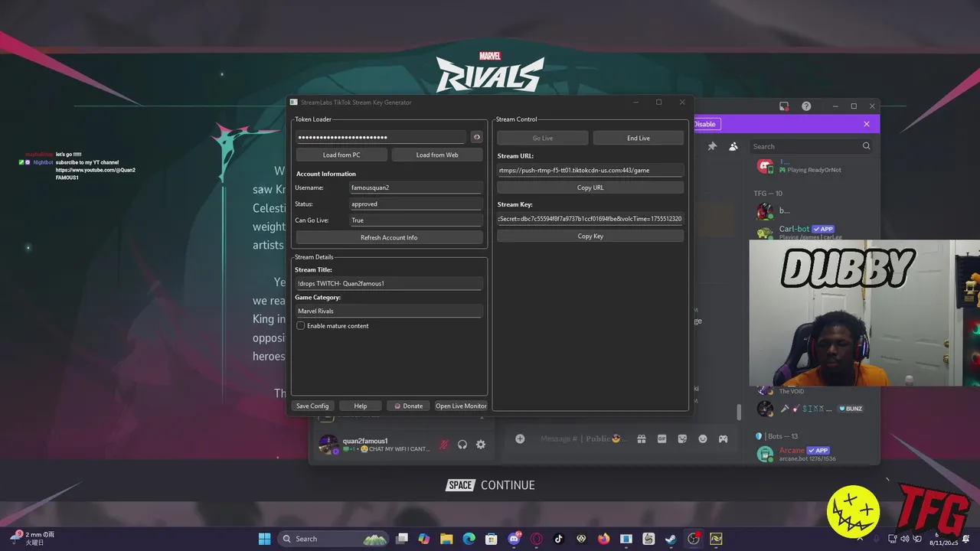This screenshot has height=551, width=980.
Task: Open Discord activities game controller icon
Action: click(723, 439)
